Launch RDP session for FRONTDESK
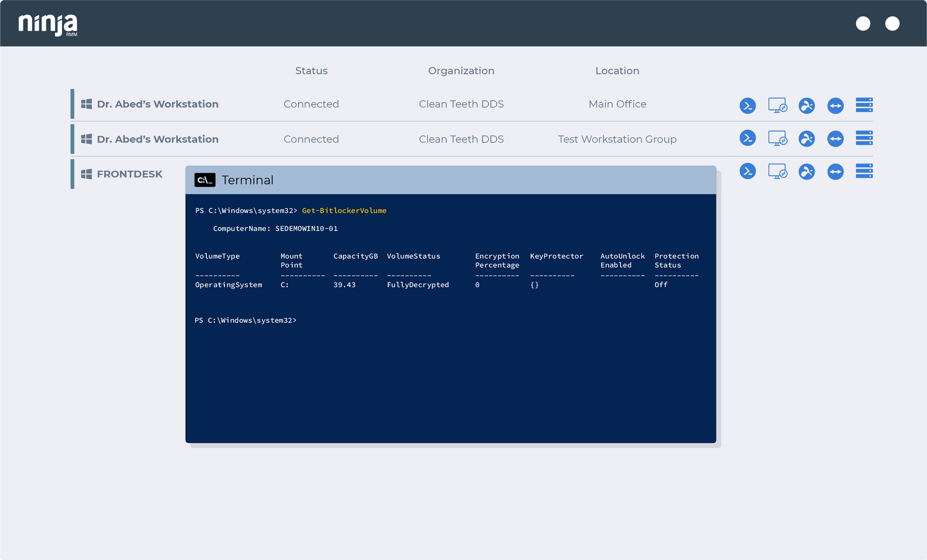927x560 pixels. (x=778, y=171)
